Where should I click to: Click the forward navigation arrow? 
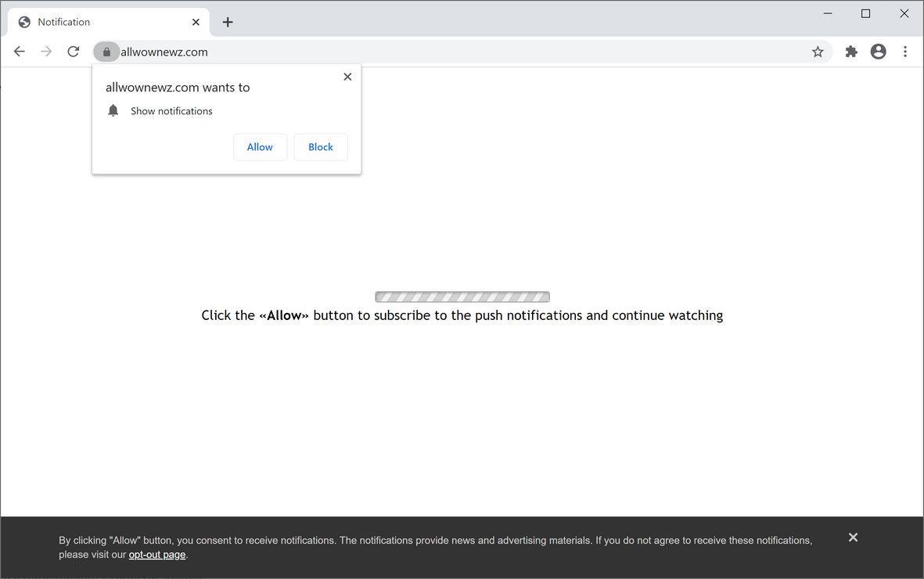click(45, 51)
